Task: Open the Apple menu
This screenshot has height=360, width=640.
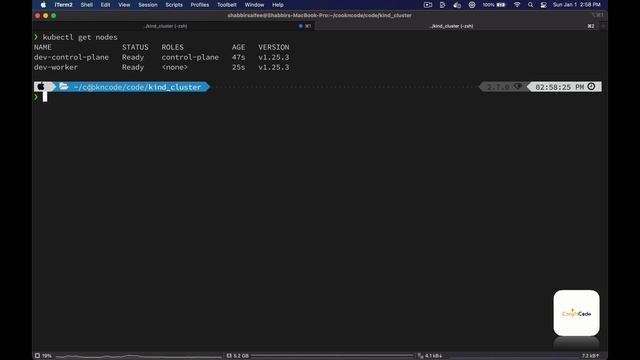Action: click(x=43, y=5)
